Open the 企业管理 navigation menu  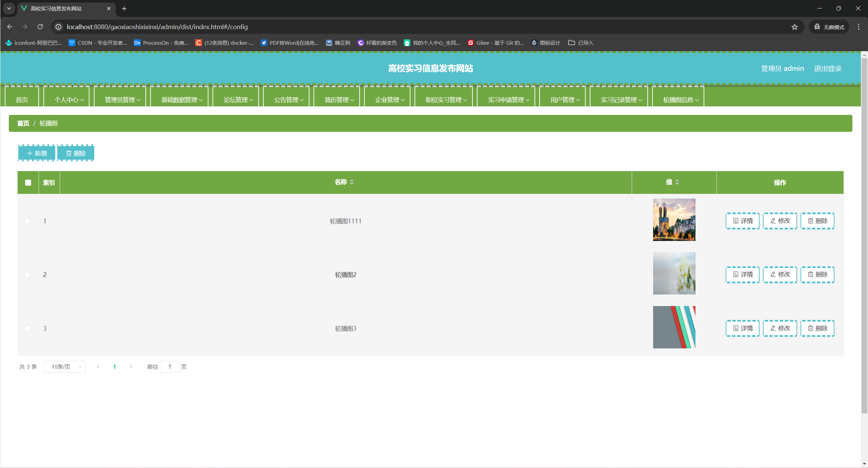[390, 100]
